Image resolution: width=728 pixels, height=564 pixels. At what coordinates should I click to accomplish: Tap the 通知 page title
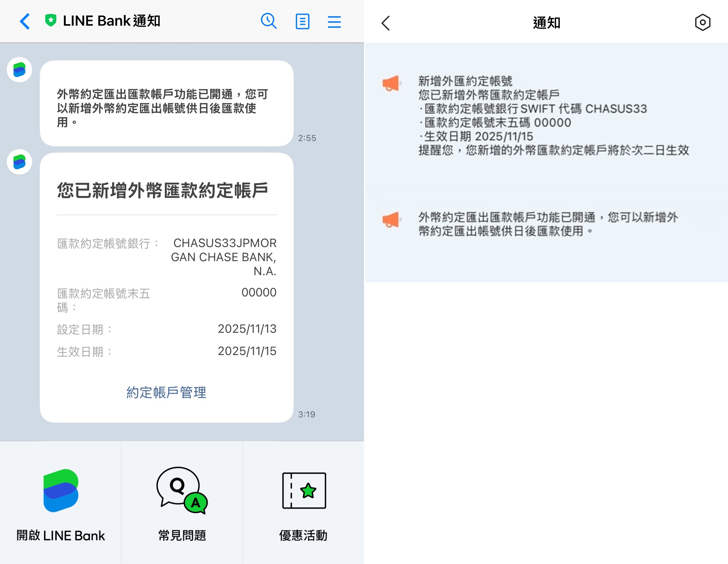pos(547,23)
